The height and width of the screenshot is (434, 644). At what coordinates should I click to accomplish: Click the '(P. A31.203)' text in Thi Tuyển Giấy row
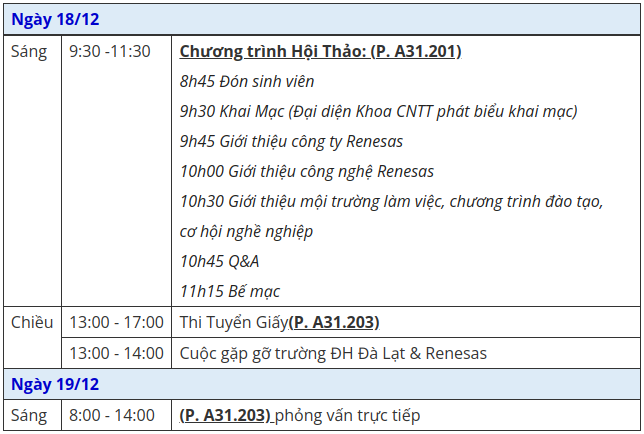coord(334,322)
